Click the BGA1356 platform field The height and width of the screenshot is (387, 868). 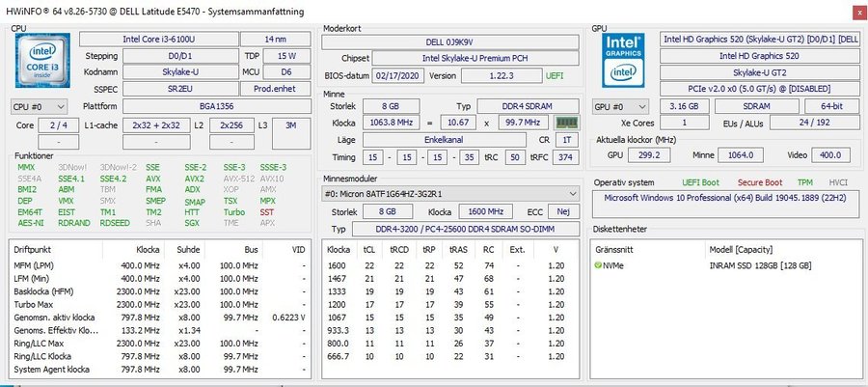216,106
